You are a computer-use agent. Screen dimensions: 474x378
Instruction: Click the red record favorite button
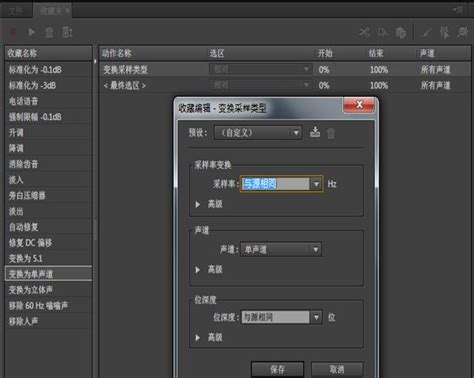tap(13, 32)
